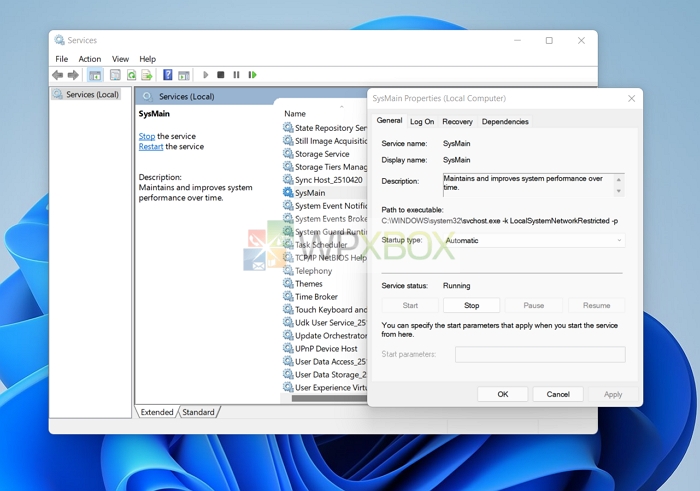Click the Resume button in SysMain Properties
The height and width of the screenshot is (491, 700).
click(596, 305)
